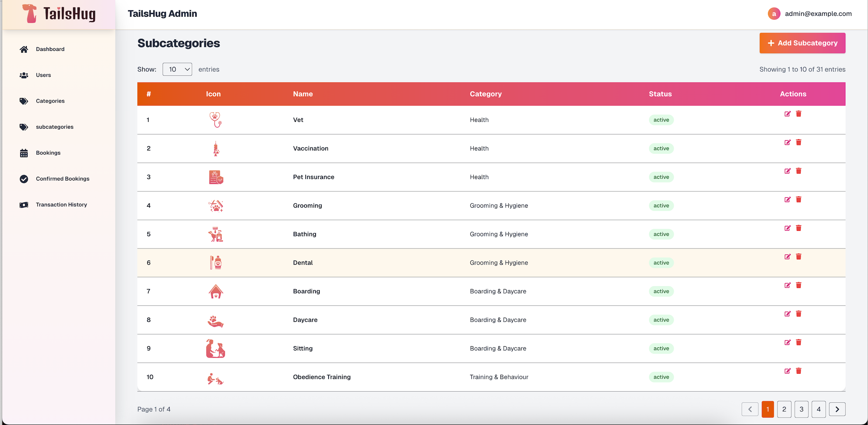The height and width of the screenshot is (425, 868).
Task: Open the Show entries dropdown
Action: coord(177,69)
